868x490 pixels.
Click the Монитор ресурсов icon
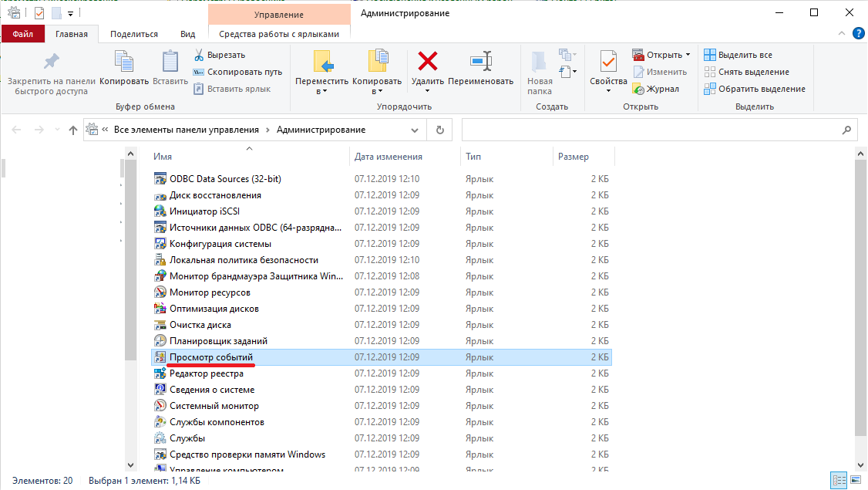coord(160,292)
